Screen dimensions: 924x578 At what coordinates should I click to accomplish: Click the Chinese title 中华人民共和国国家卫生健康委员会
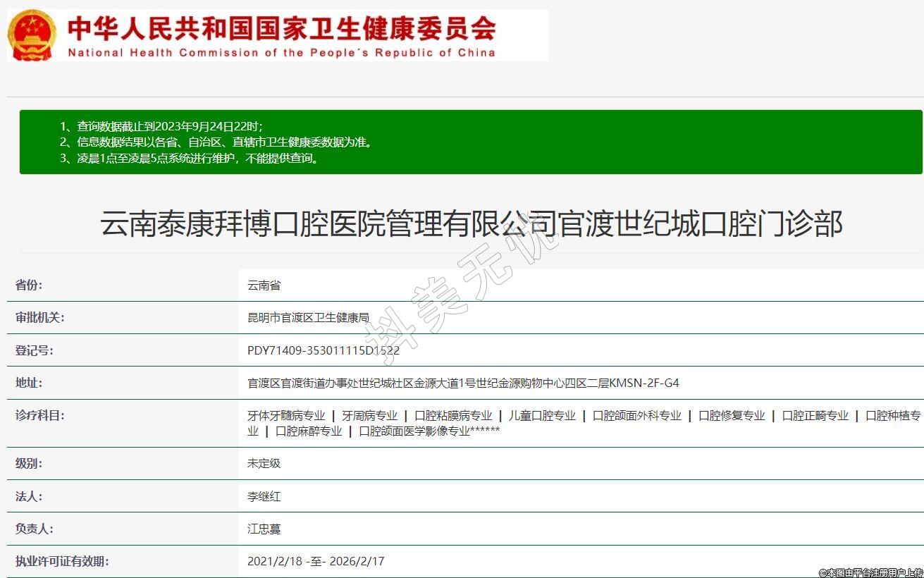pos(282,28)
